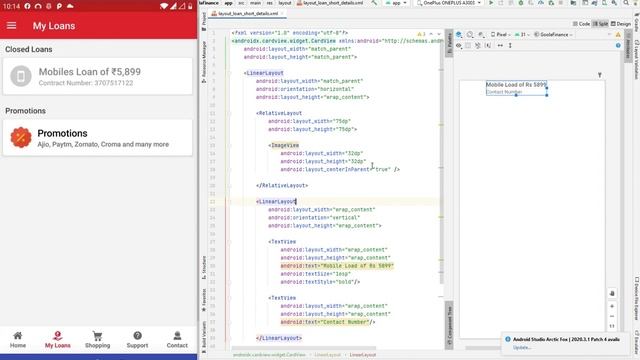Screen dimensions: 640x360
Task: Click 'src' breadcrumb in navigation bar
Action: tap(241, 3)
